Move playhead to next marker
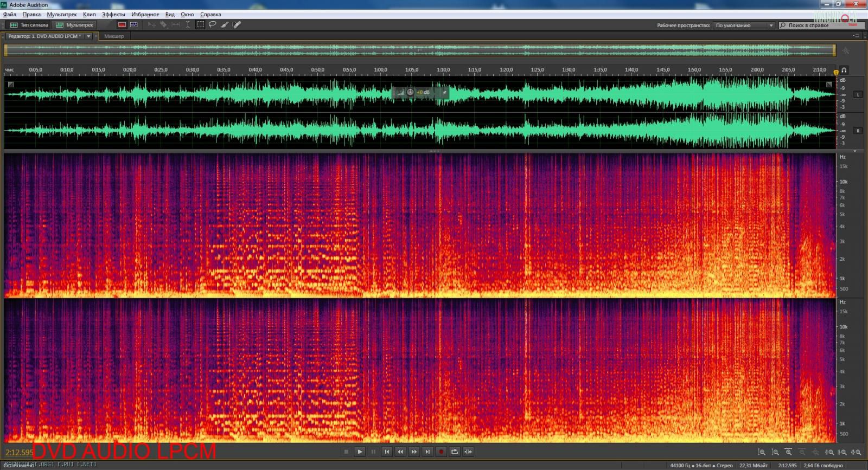868x470 pixels. pos(427,452)
